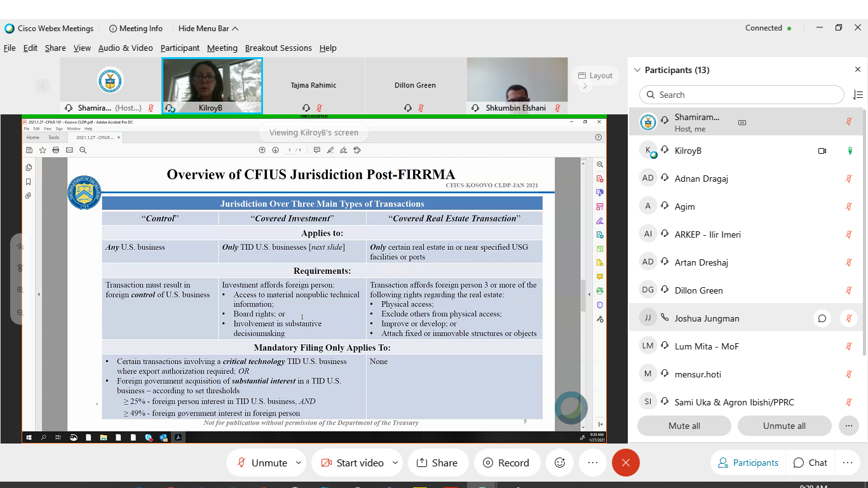Open the Breakout Sessions menu
This screenshot has width=868, height=488.
pos(278,48)
